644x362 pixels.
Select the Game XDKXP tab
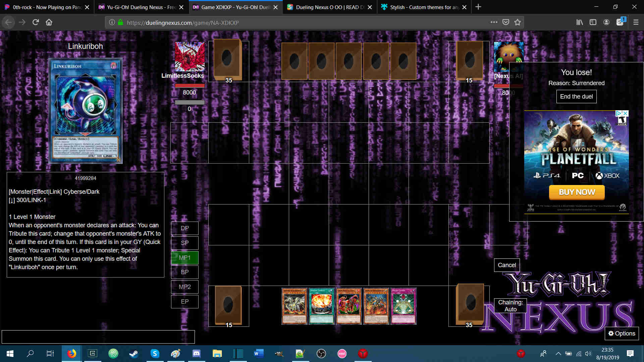pyautogui.click(x=236, y=7)
